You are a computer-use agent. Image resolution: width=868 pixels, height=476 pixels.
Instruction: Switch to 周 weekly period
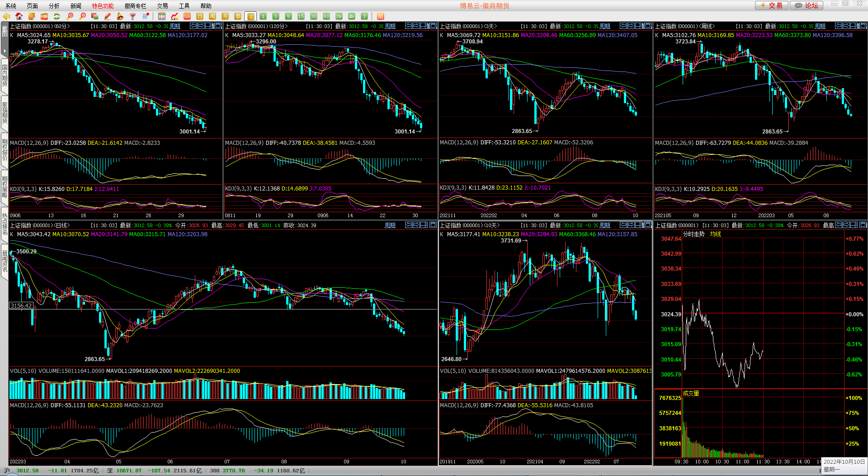click(212, 16)
